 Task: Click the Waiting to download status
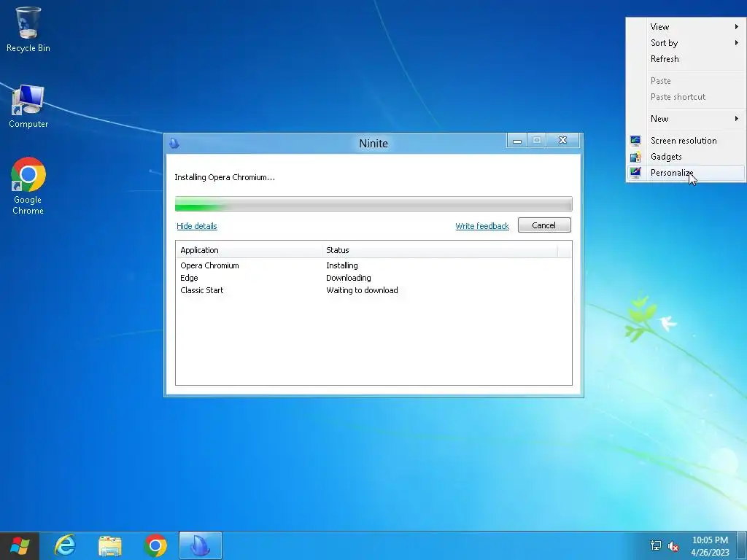pos(362,290)
